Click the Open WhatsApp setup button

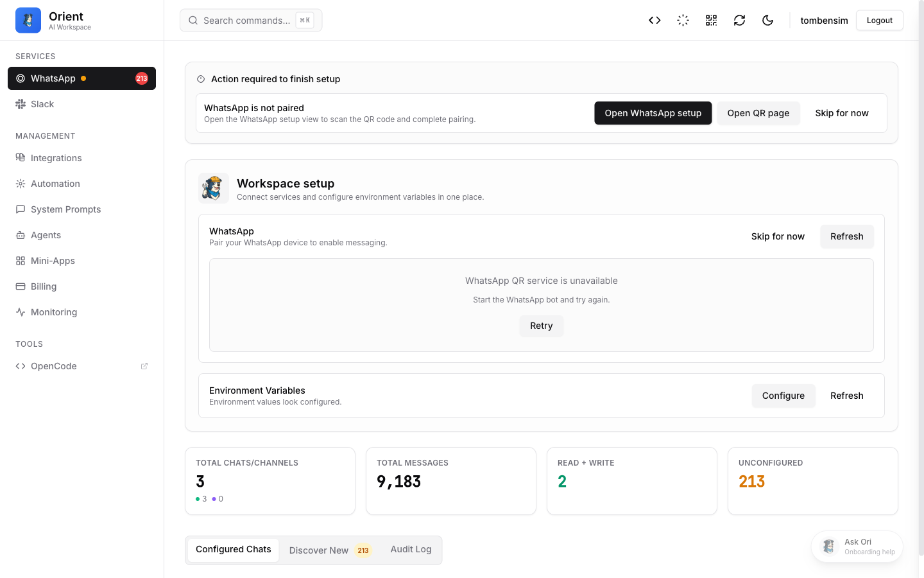coord(653,113)
